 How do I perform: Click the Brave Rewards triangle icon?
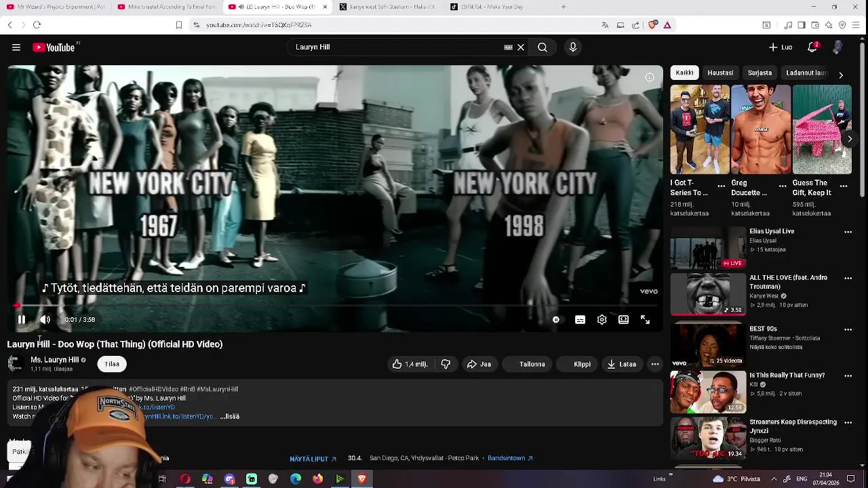tap(667, 25)
